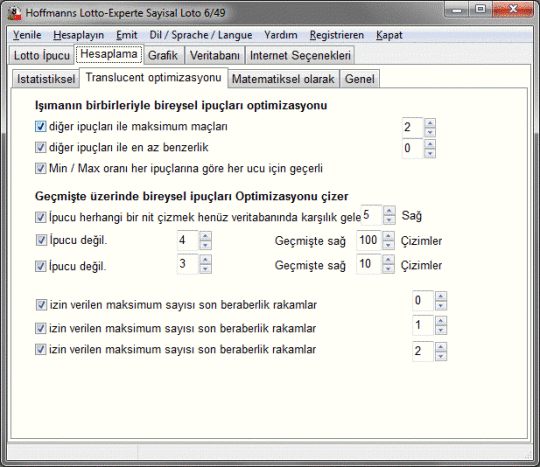Open the Registrieren menu
540x467 pixels.
[x=336, y=35]
